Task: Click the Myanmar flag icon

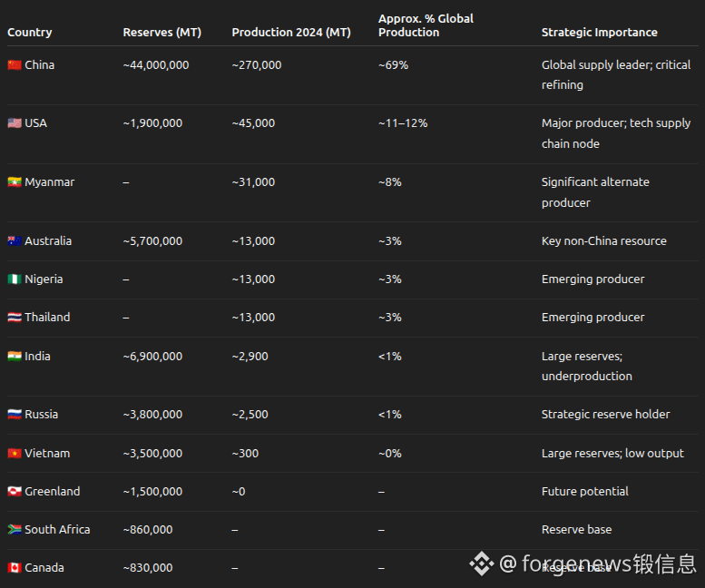Action: 14,182
